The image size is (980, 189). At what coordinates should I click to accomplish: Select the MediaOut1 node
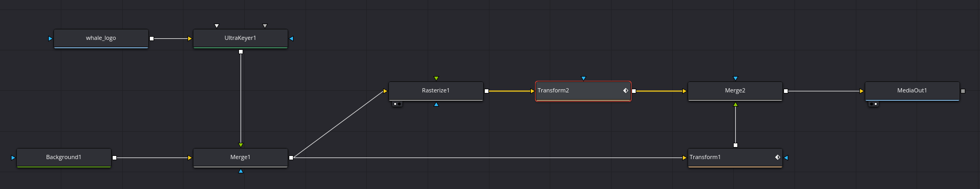coord(912,91)
